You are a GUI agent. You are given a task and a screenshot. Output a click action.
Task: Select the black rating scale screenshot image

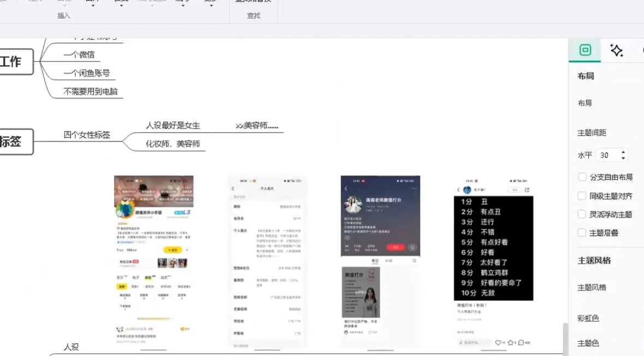493,248
